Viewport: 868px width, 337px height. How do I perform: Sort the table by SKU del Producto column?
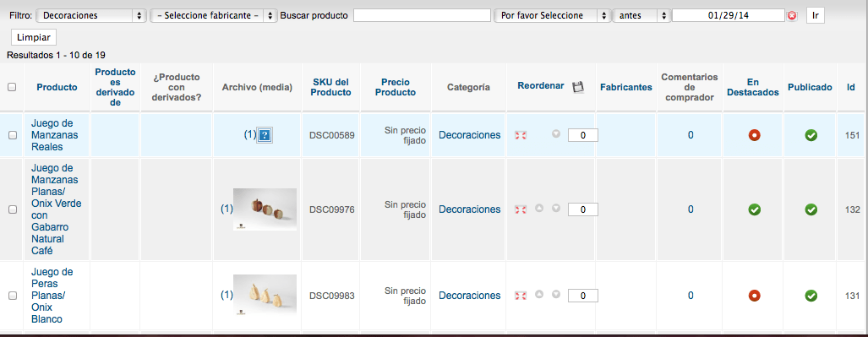coord(331,87)
